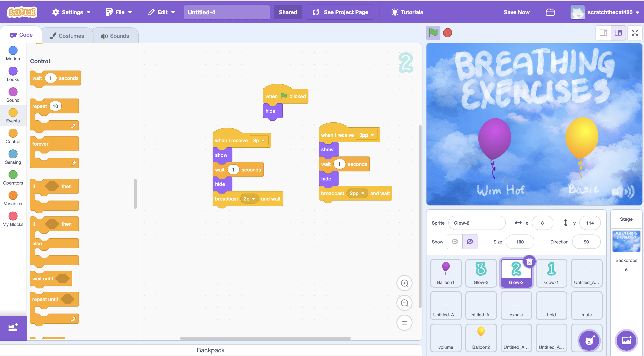Screen dimensions: 644x356
Task: Select the Variables category circle
Action: point(13,196)
